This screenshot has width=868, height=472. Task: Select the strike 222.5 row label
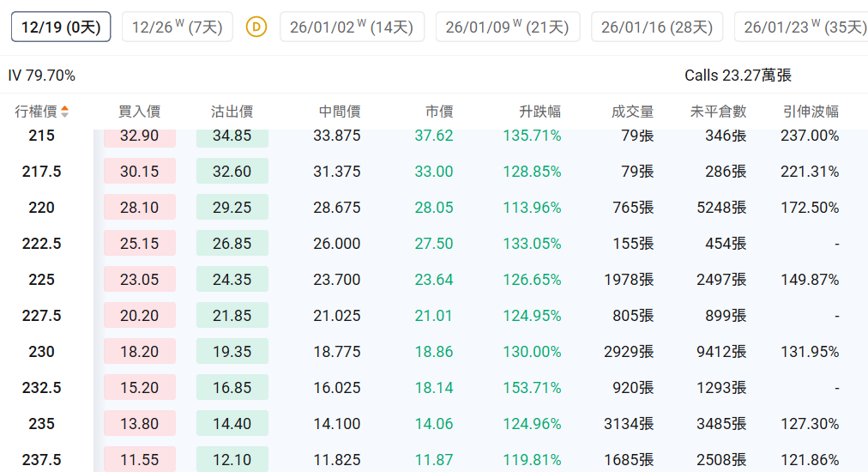tap(41, 244)
